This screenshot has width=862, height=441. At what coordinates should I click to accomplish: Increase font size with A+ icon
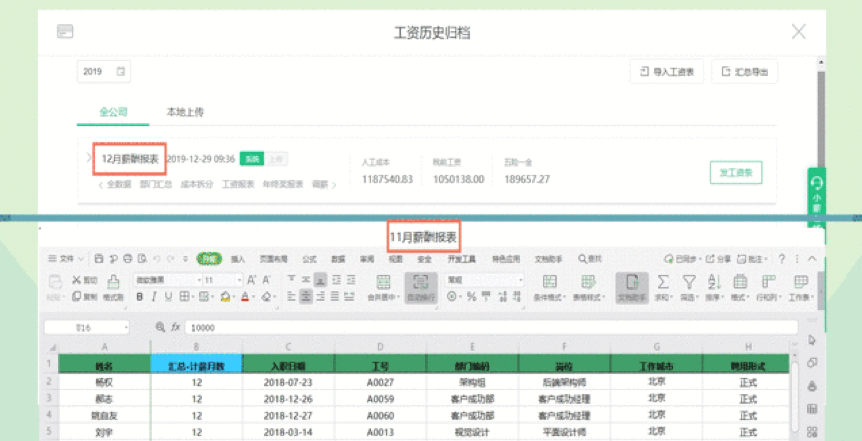(252, 280)
